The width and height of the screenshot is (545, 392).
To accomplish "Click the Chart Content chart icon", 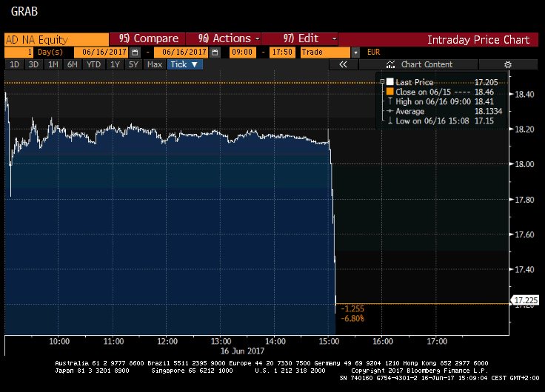I will pos(391,64).
